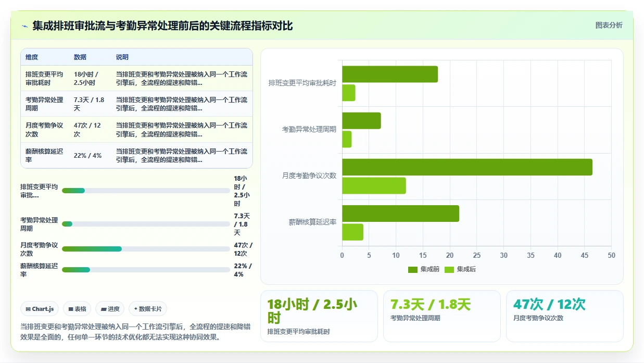Click the 图表分析 label in the header
This screenshot has height=363, width=644.
click(609, 25)
